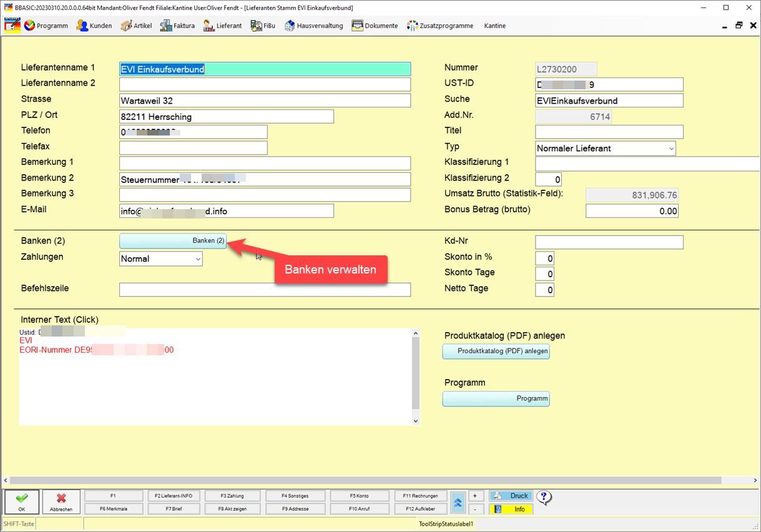Click the F6 Merkmale button
Viewport: 761px width, 532px height.
[x=113, y=509]
